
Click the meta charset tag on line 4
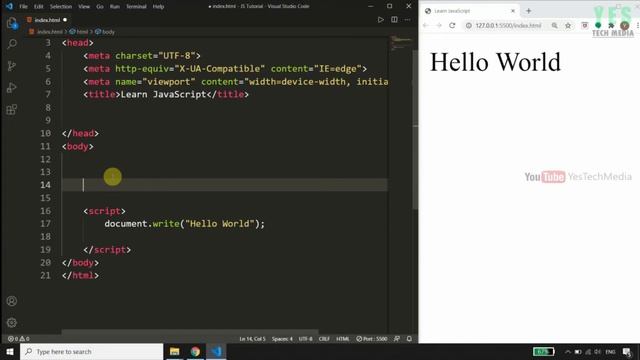(x=142, y=56)
